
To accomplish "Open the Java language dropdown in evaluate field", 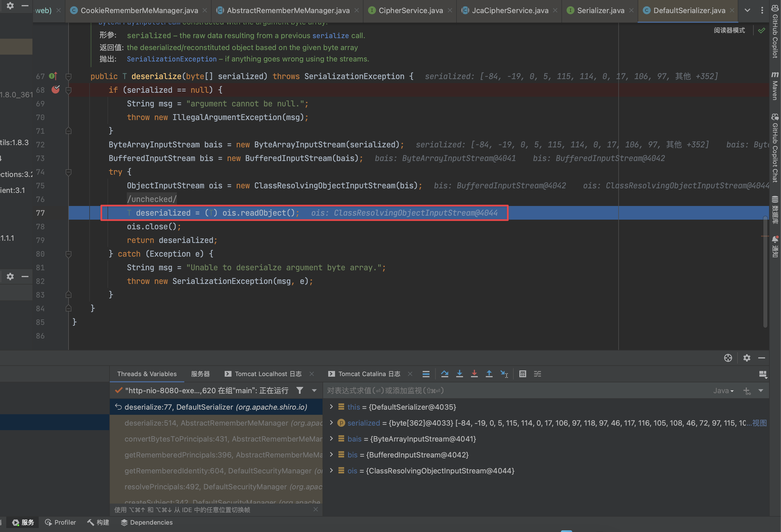I will point(723,391).
